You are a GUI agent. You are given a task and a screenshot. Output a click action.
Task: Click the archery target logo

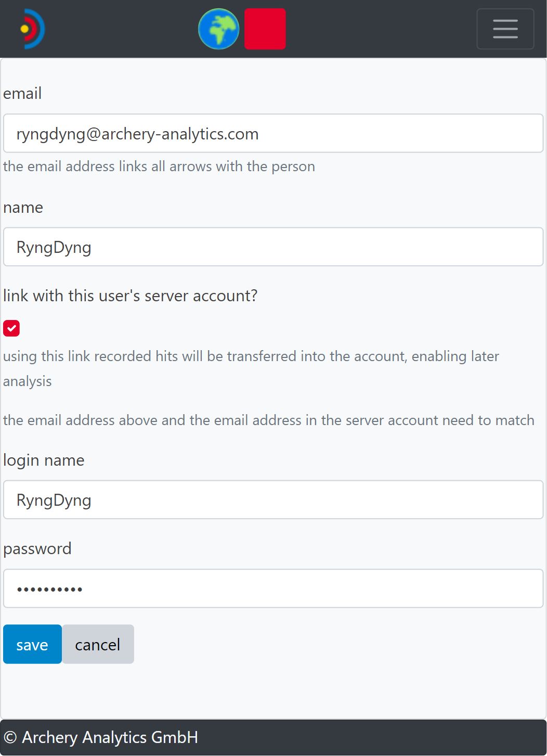(x=32, y=29)
